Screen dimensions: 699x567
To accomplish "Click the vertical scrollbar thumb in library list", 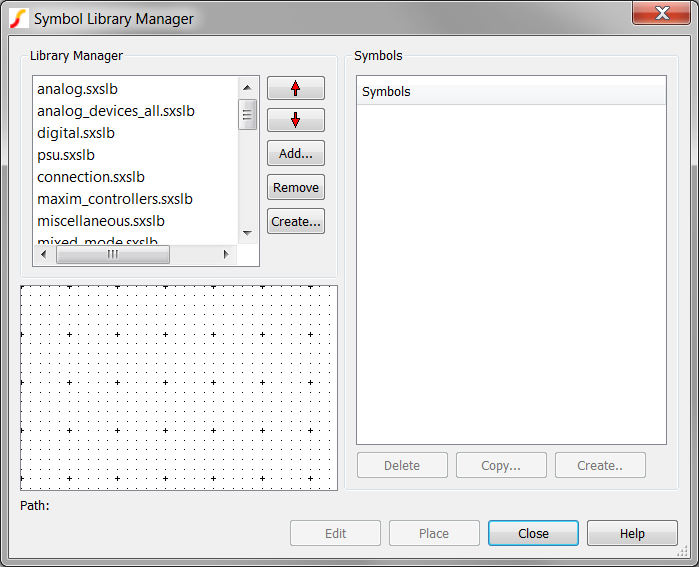I will click(248, 114).
